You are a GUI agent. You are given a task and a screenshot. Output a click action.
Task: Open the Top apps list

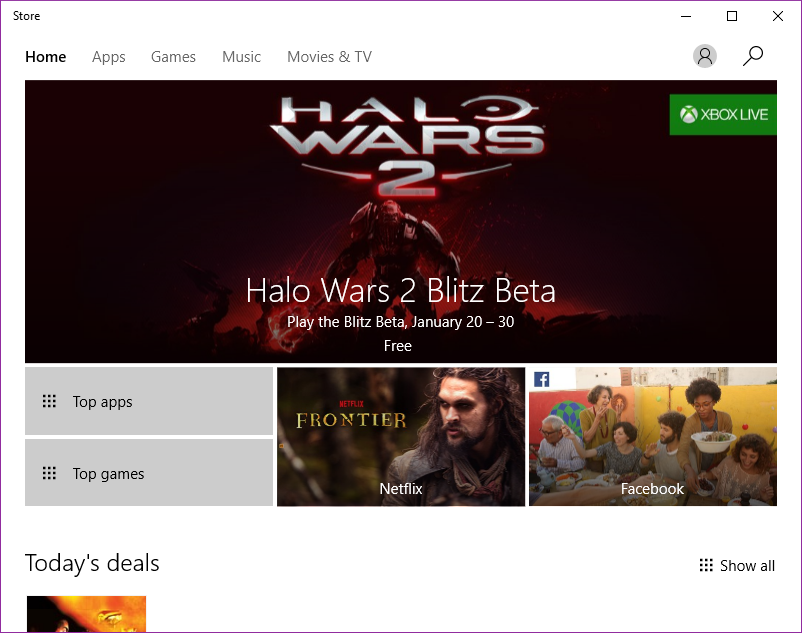pyautogui.click(x=149, y=401)
